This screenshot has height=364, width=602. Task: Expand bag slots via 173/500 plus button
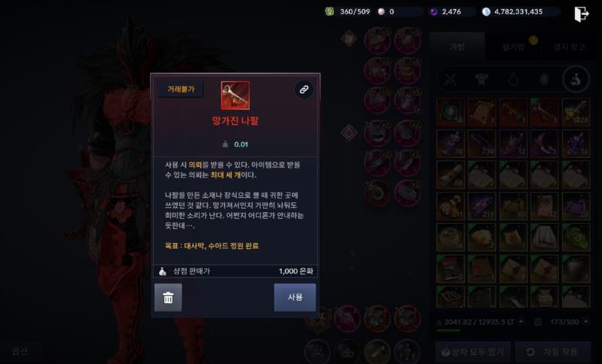point(586,321)
